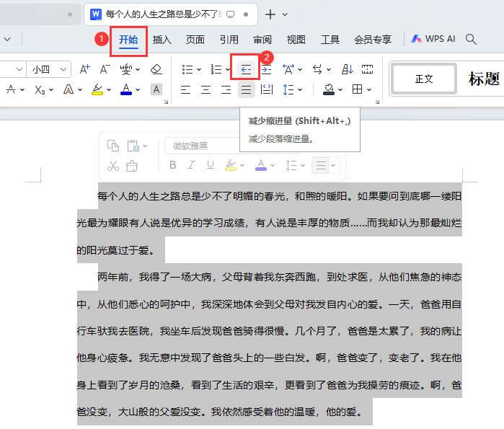The image size is (504, 429).
Task: Open the 会员专享 tab
Action: [x=373, y=40]
